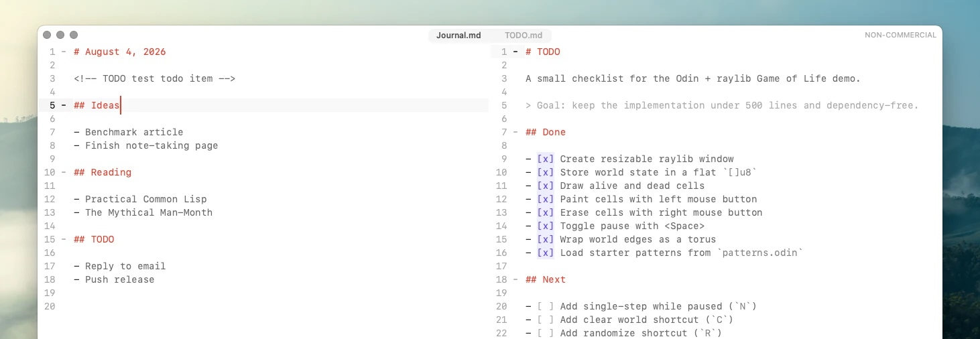The image size is (980, 339).
Task: Uncheck 'Wrap world edges as a torus' checkbox
Action: [x=546, y=239]
